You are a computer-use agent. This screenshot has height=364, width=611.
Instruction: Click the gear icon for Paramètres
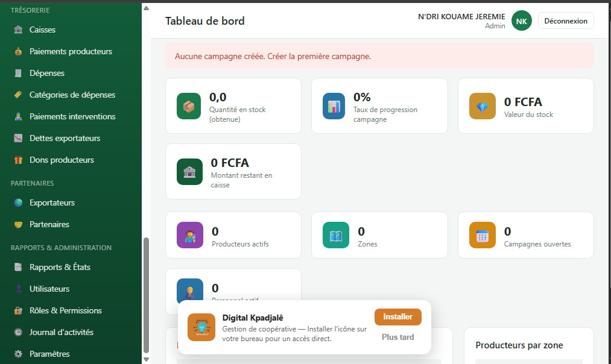pos(18,354)
